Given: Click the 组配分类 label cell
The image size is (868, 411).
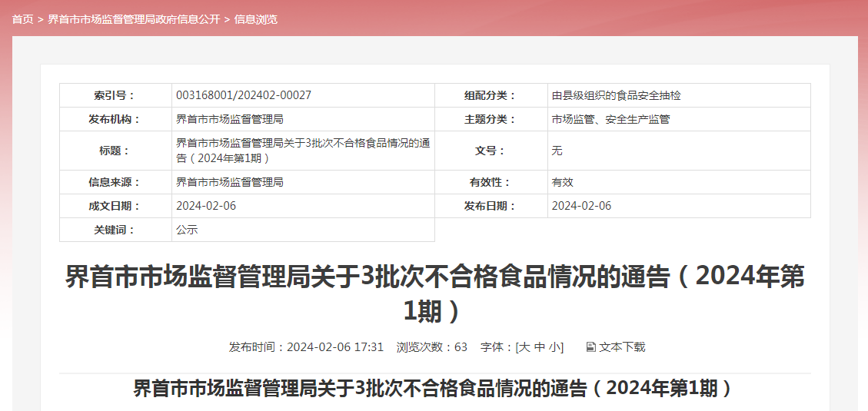Looking at the screenshot, I should (491, 95).
